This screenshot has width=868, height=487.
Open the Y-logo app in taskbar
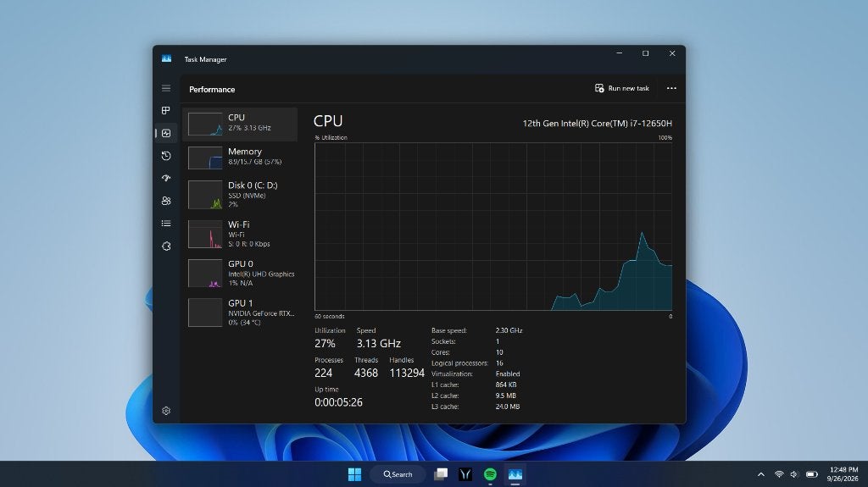point(465,474)
